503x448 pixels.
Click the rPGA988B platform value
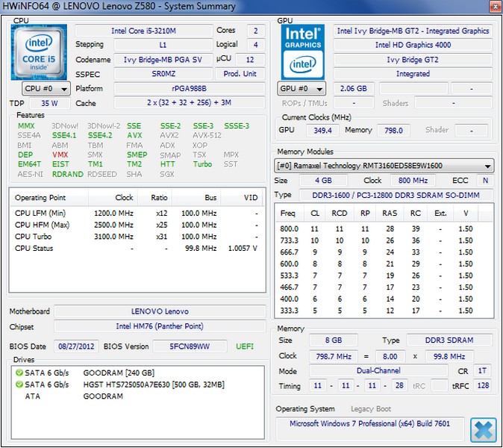pyautogui.click(x=190, y=89)
